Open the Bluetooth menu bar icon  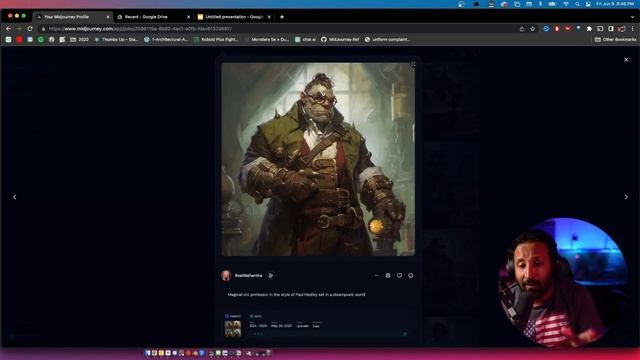click(x=540, y=4)
